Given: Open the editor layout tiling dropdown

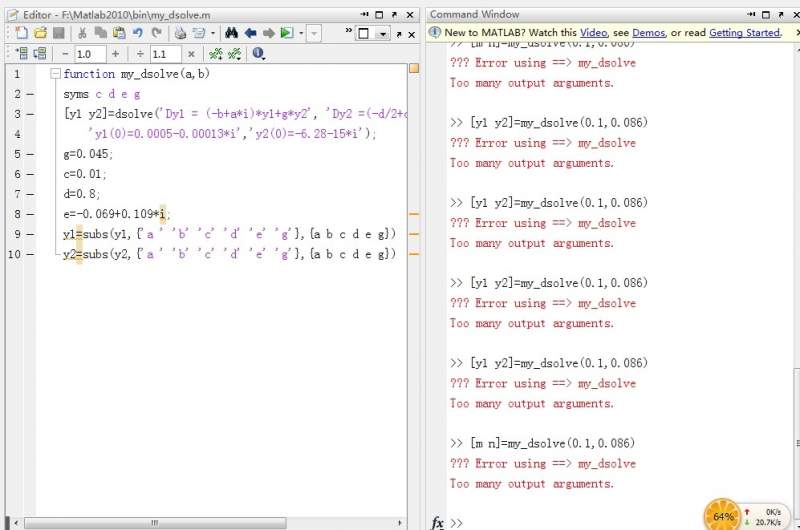Looking at the screenshot, I should coord(381,33).
